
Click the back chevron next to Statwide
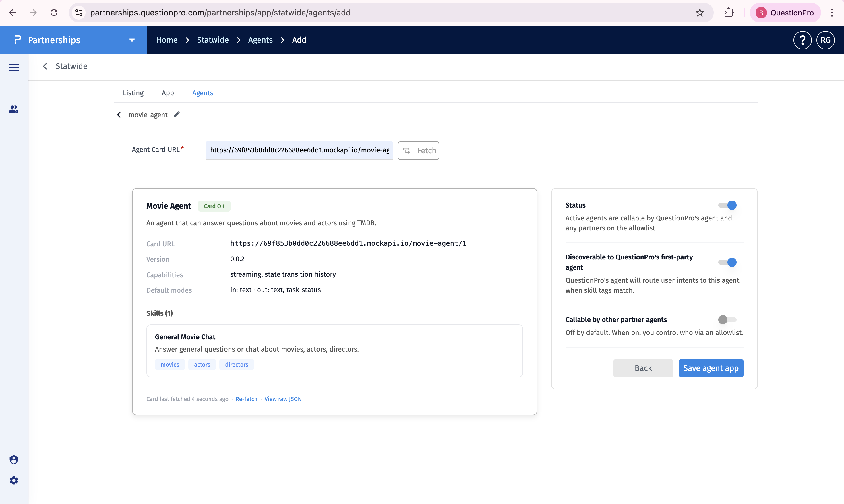click(45, 66)
